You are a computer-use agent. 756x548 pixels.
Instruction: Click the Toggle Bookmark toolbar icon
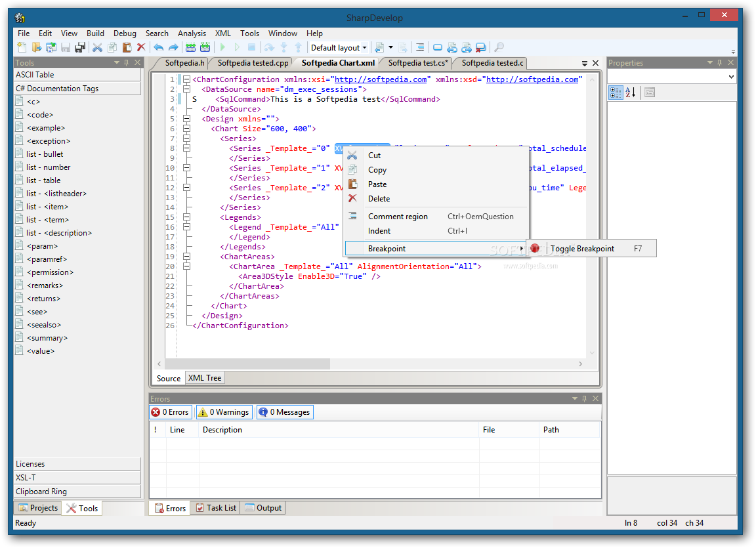[437, 47]
